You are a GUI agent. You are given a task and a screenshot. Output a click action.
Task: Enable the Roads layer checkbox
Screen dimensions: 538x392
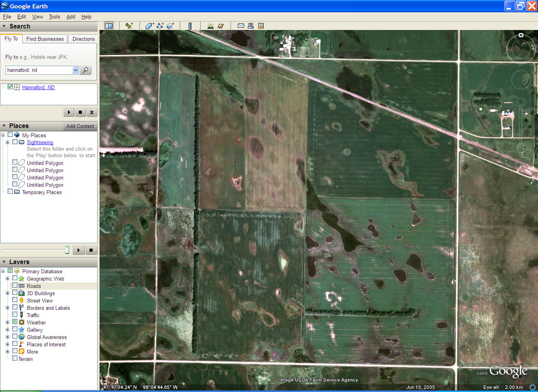[x=15, y=286]
